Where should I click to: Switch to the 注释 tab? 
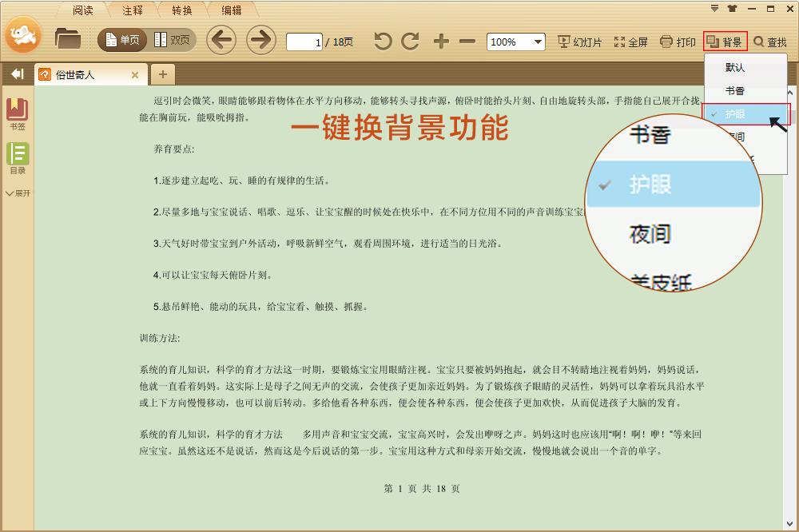coord(133,10)
